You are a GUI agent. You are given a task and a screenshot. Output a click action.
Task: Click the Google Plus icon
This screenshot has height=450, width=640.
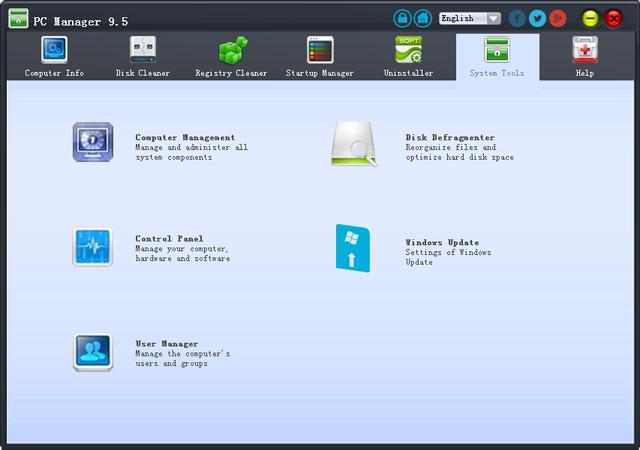point(558,18)
